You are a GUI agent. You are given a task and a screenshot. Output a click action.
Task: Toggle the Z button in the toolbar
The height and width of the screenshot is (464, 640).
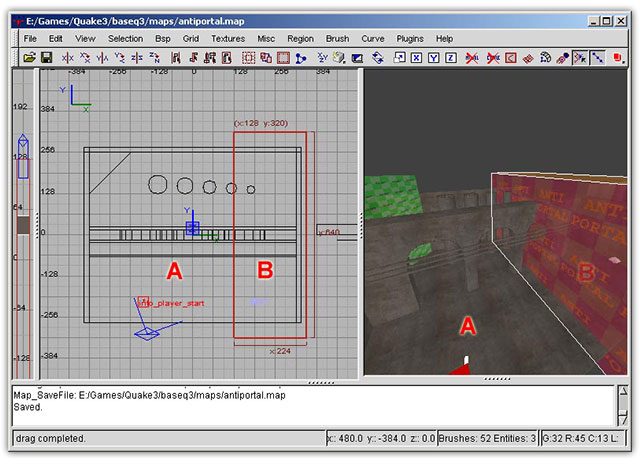[x=450, y=59]
